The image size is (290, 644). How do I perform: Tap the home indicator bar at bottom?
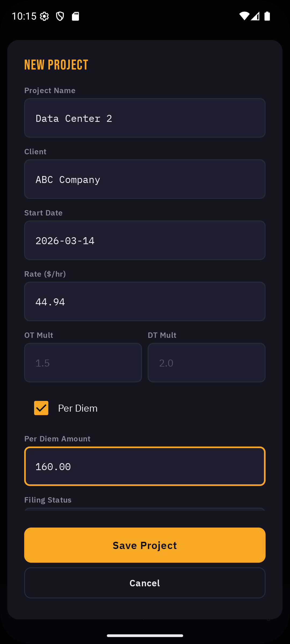[x=145, y=635]
